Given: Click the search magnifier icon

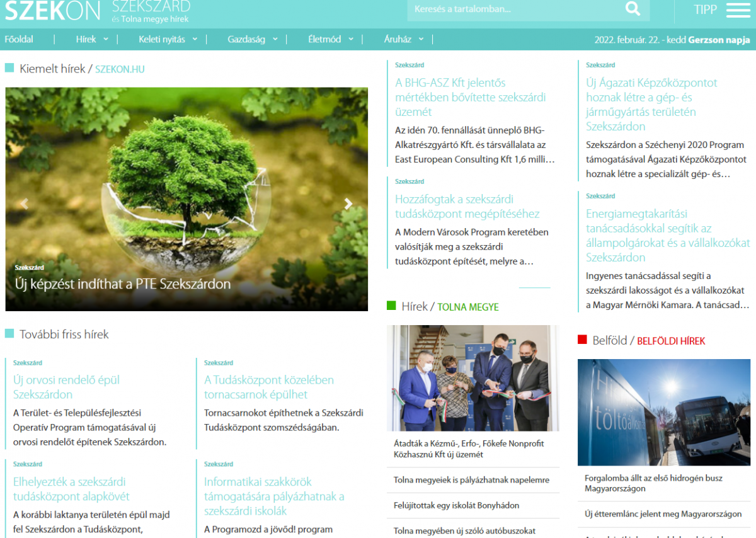Looking at the screenshot, I should (x=632, y=9).
